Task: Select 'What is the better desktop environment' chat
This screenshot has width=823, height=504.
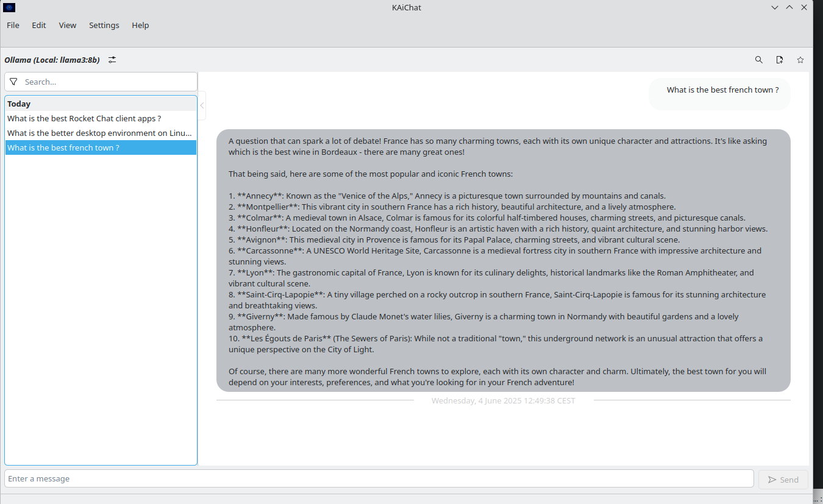Action: click(x=101, y=133)
